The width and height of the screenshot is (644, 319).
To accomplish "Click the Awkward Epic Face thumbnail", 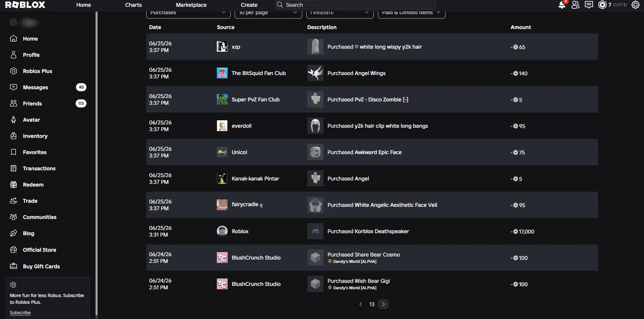I will coord(315,152).
